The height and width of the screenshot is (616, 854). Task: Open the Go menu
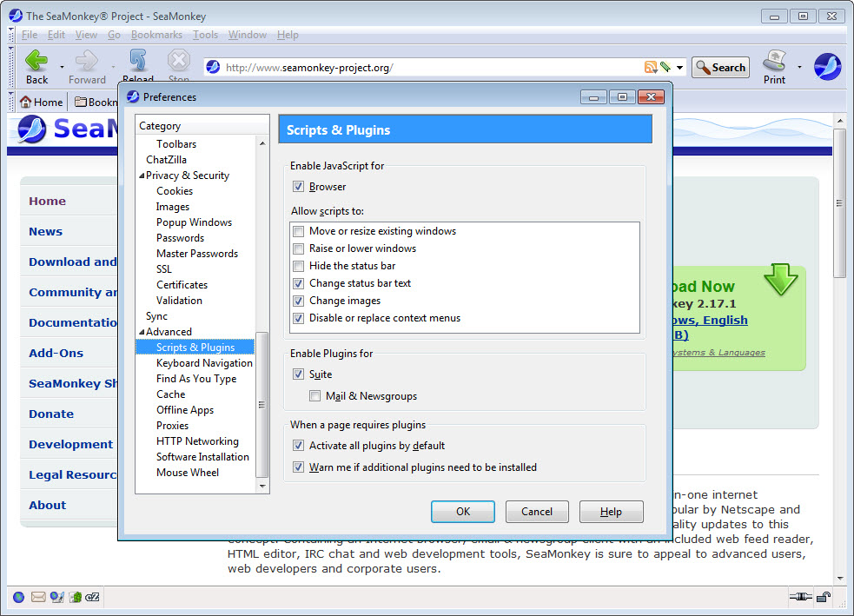coord(114,35)
